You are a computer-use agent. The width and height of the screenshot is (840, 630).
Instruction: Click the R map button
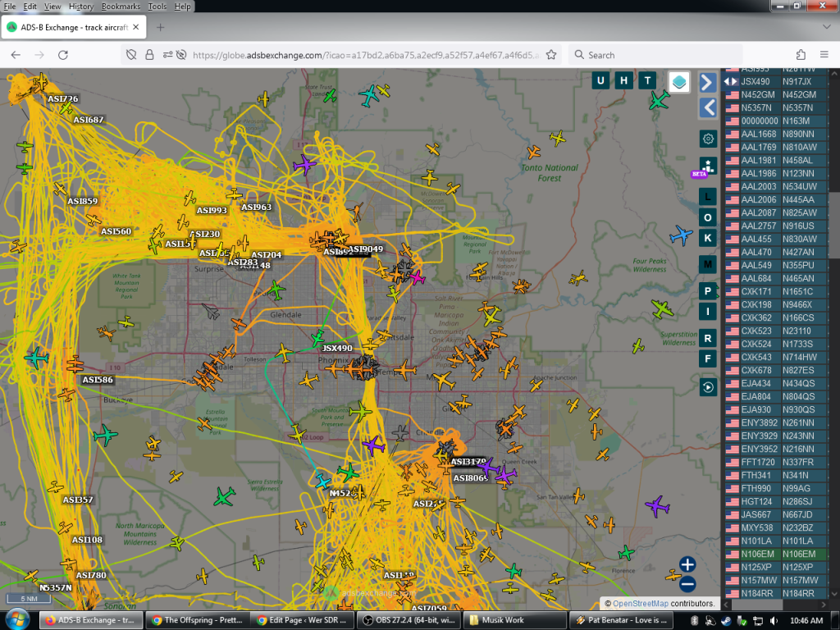click(708, 339)
